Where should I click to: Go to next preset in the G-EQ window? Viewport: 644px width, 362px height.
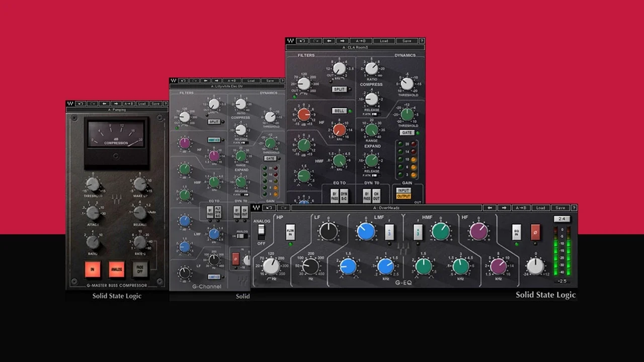coord(504,208)
